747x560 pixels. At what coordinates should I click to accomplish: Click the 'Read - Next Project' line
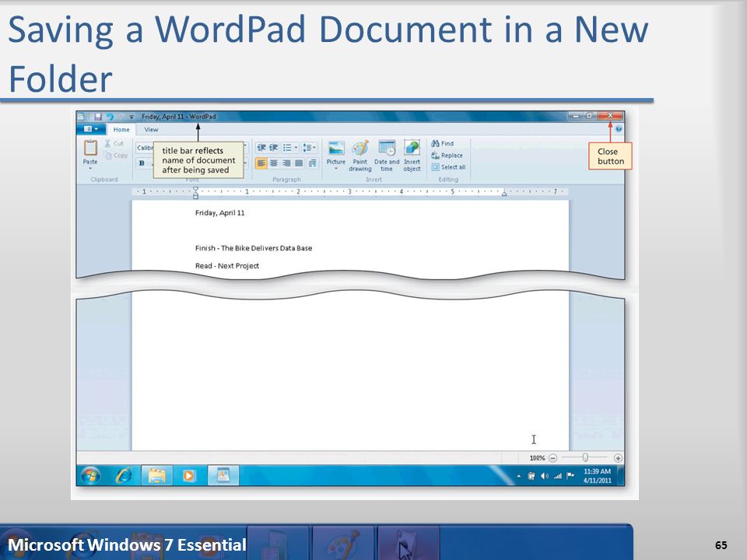226,266
